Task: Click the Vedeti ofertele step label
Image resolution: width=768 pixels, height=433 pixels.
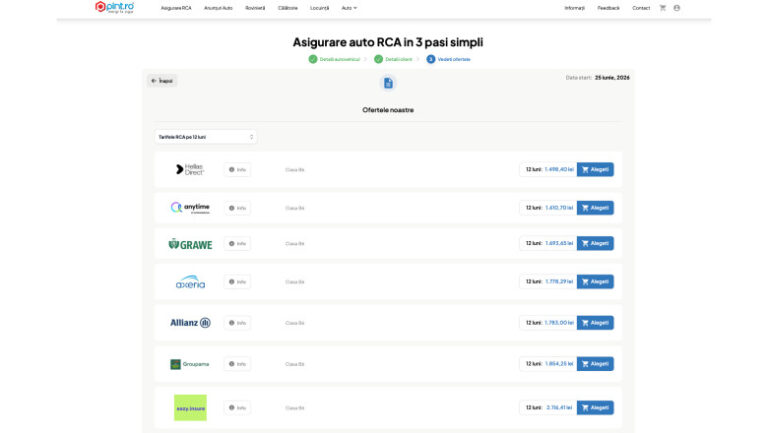Action: tap(454, 59)
